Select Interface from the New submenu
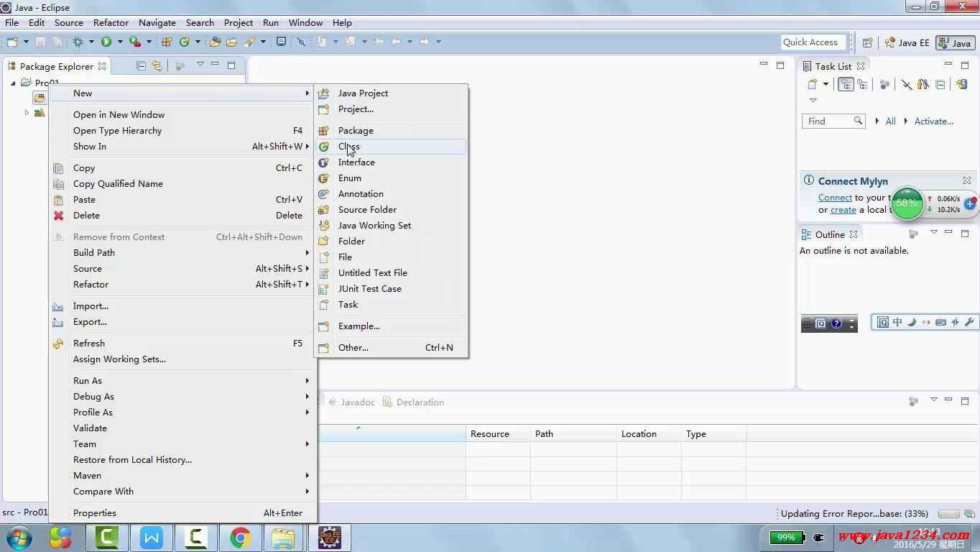 click(x=391, y=162)
